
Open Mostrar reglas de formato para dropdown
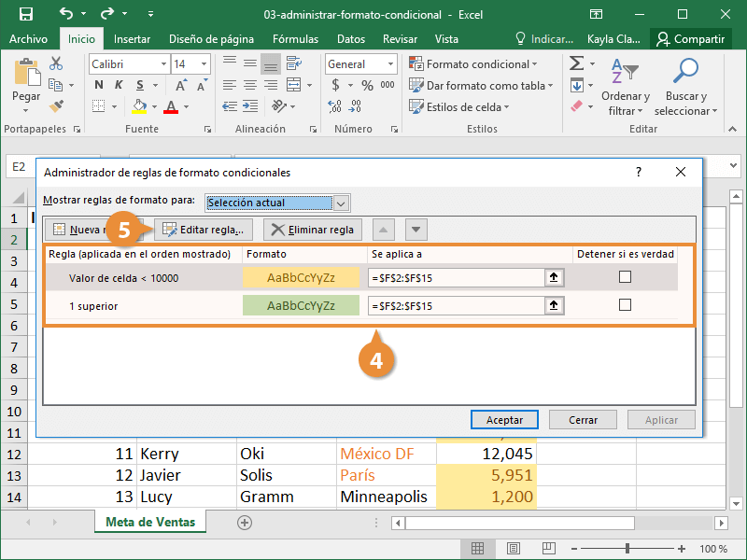click(341, 203)
